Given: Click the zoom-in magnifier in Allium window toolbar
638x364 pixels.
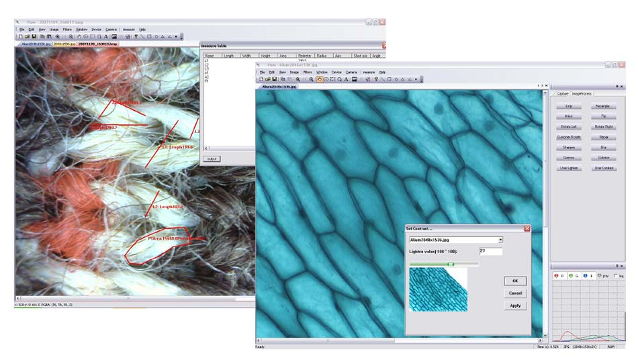Looking at the screenshot, I should (298, 79).
